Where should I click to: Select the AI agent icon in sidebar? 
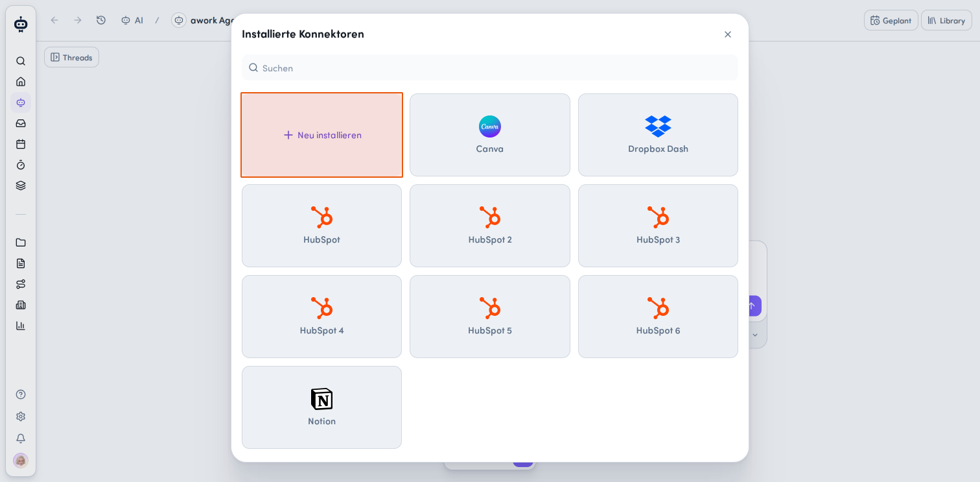point(21,102)
